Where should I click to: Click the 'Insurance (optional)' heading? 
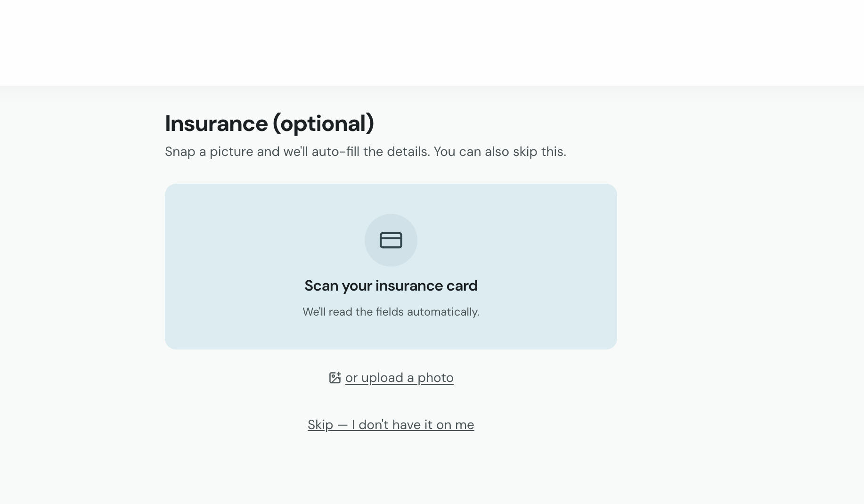point(269,123)
